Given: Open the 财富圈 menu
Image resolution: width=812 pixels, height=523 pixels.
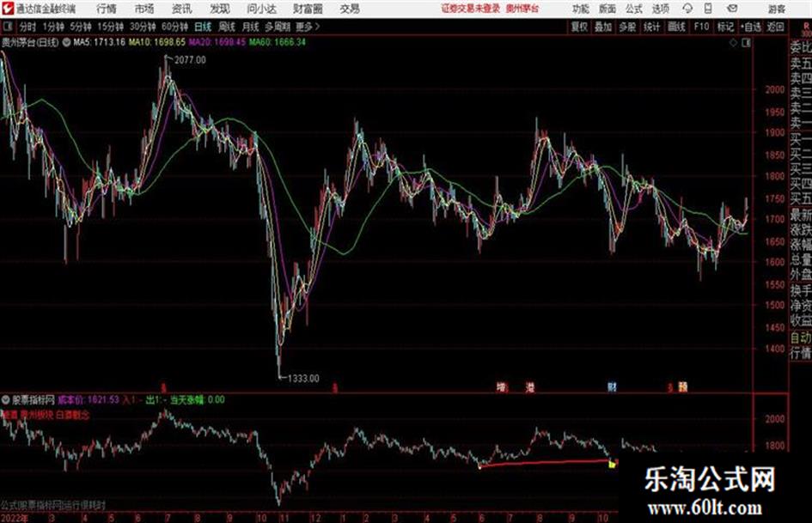Looking at the screenshot, I should tap(308, 9).
